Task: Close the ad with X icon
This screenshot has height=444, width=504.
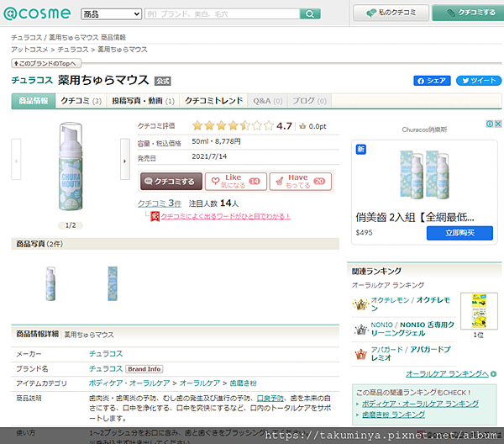Action: pos(498,124)
